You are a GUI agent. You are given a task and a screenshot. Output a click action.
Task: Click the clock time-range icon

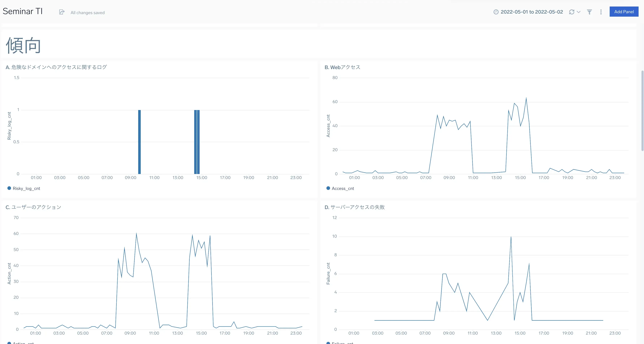tap(496, 12)
